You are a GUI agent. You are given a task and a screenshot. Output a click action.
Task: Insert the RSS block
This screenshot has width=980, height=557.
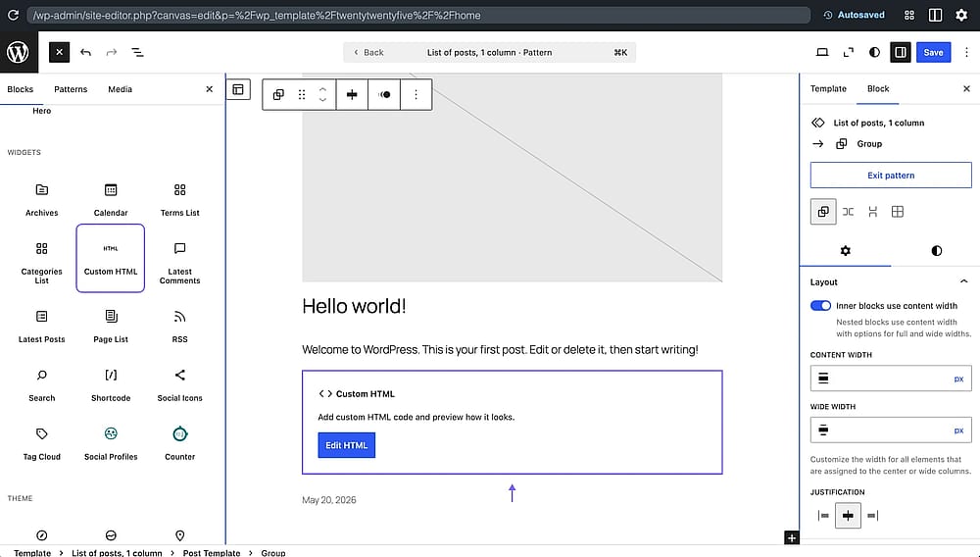tap(180, 326)
